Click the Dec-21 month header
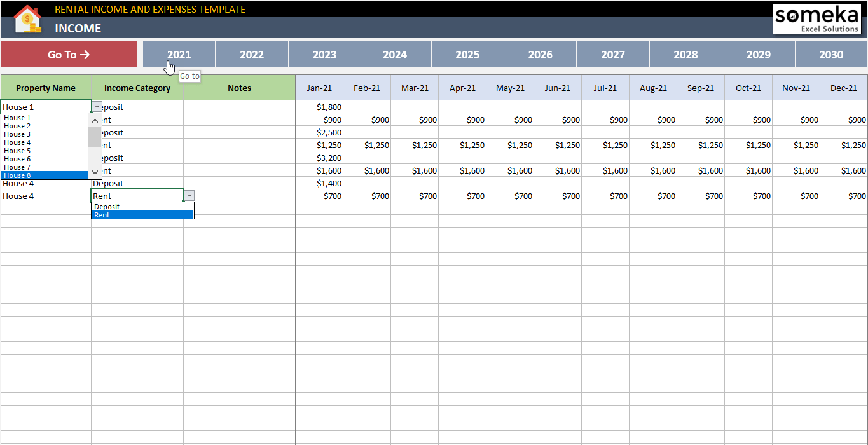The image size is (868, 445). pos(843,88)
